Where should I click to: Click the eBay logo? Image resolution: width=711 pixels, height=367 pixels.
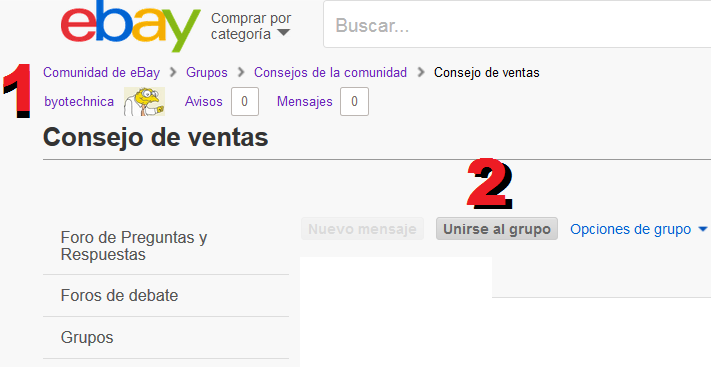pos(131,26)
